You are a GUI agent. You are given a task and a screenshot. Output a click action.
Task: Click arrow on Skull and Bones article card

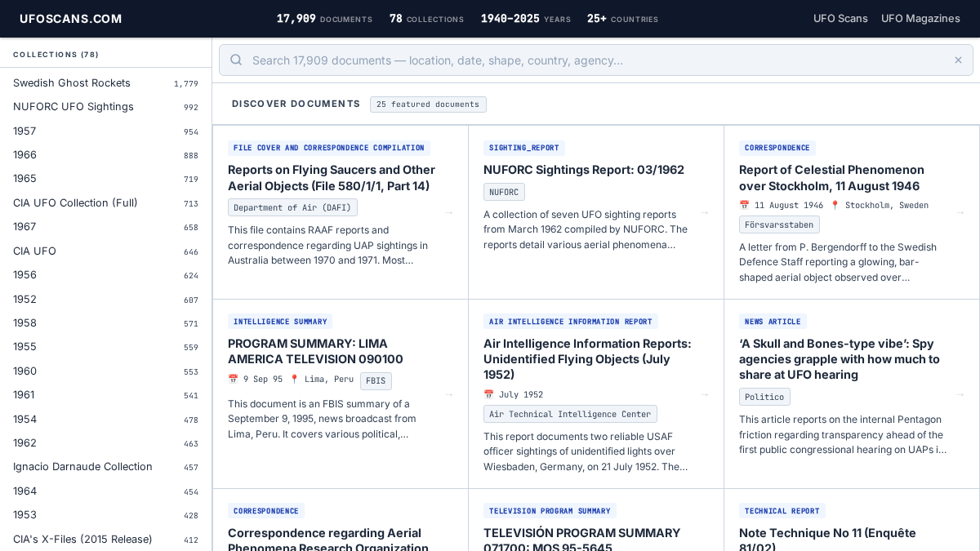960,394
